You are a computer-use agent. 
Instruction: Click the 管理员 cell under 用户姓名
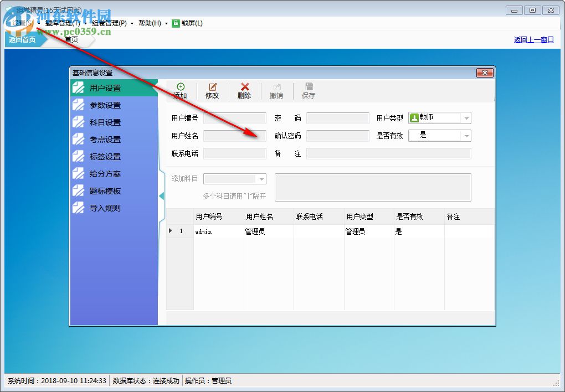[269, 231]
